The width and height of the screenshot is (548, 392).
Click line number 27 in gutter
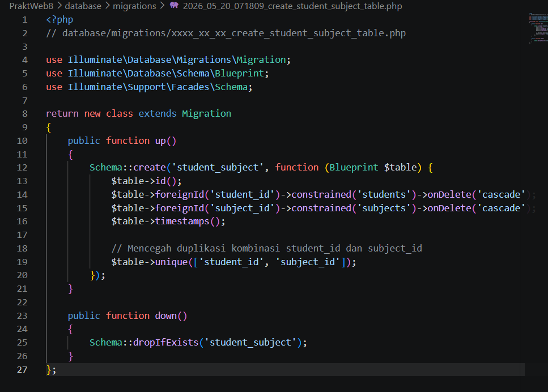pyautogui.click(x=22, y=370)
